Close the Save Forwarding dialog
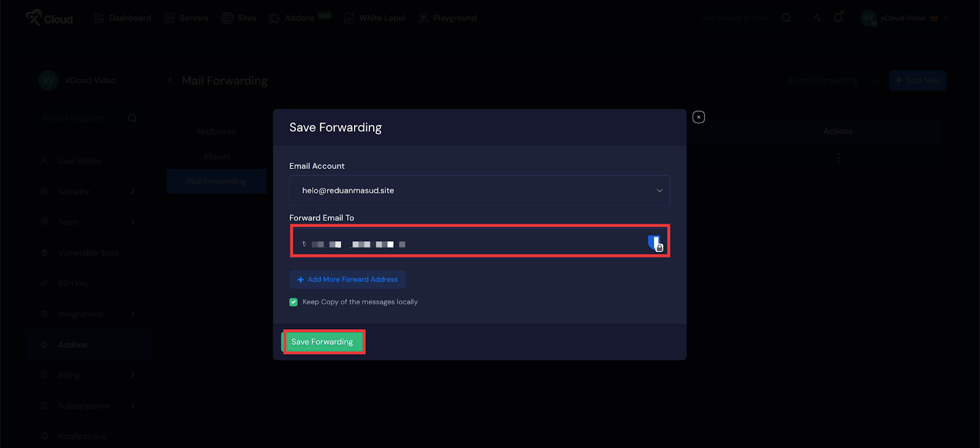This screenshot has height=448, width=980. 698,118
